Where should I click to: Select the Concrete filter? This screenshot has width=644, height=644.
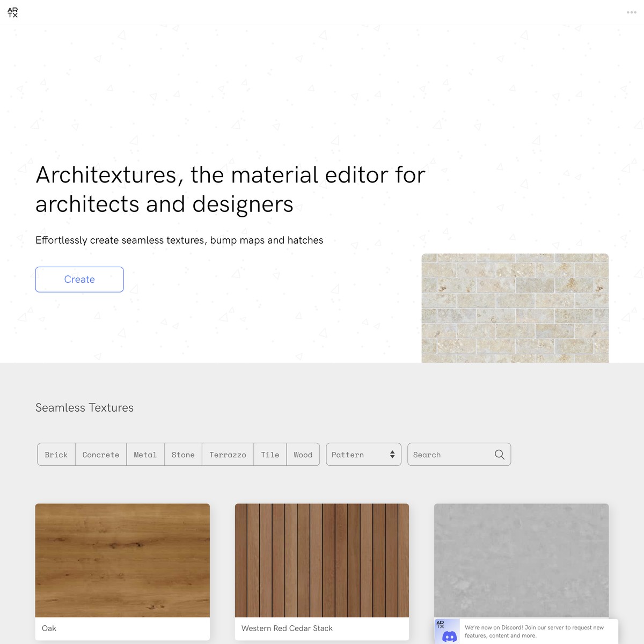100,454
